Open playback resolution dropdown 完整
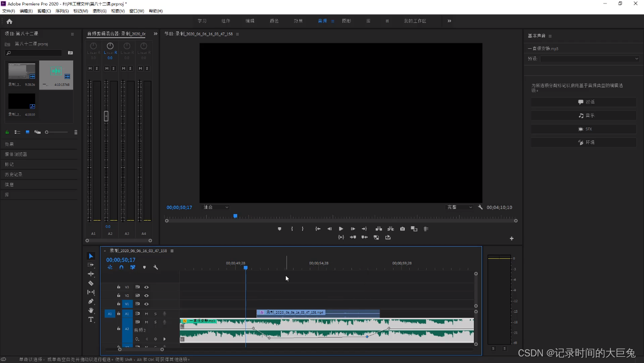 (x=460, y=207)
